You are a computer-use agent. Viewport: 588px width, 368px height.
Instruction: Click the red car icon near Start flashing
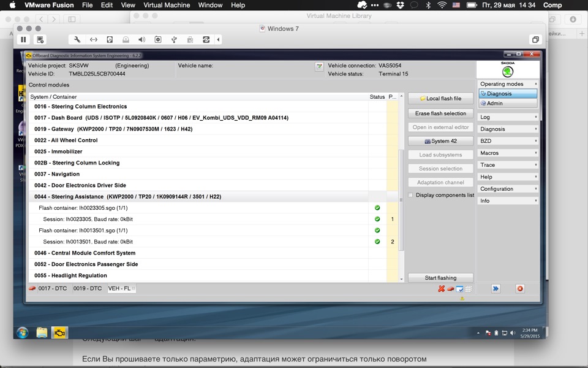450,289
